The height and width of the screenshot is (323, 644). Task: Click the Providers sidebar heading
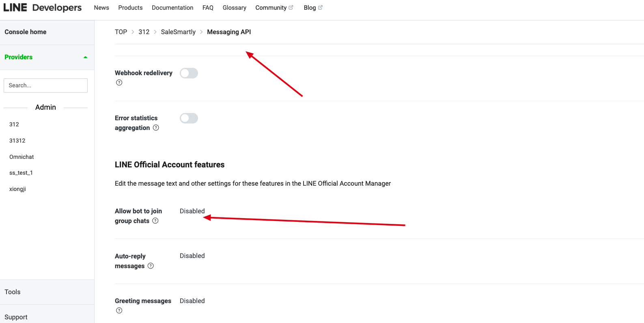point(19,57)
